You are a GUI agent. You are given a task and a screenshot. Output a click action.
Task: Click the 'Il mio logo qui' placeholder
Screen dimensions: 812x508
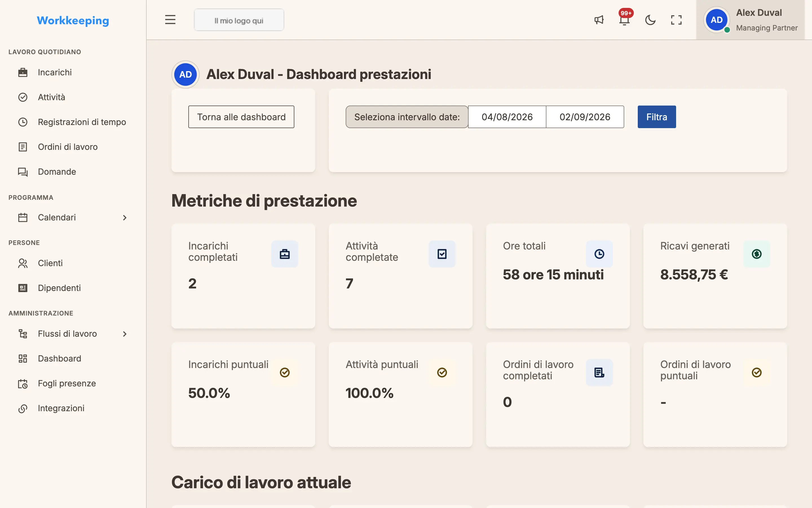coord(239,20)
